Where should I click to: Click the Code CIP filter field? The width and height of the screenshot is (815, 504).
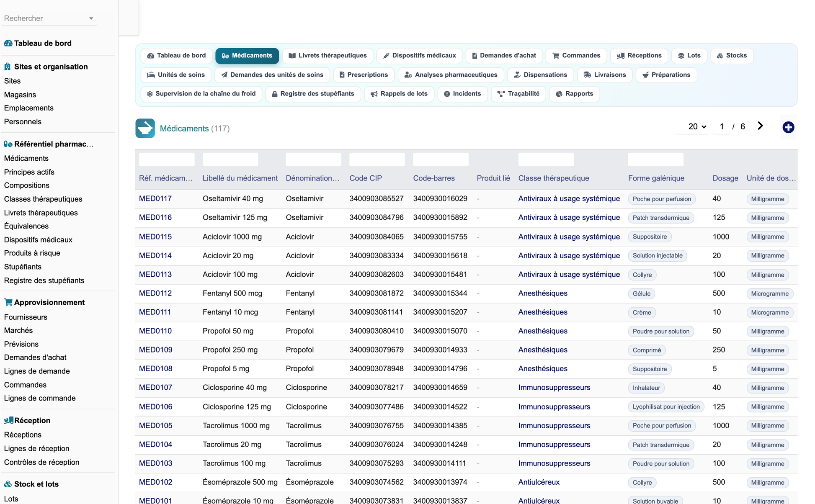coord(377,159)
